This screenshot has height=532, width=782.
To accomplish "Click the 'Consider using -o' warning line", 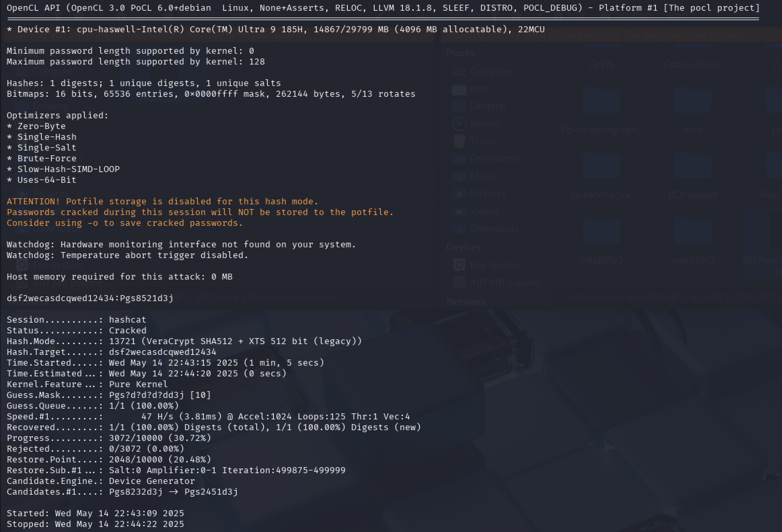I will [x=125, y=223].
